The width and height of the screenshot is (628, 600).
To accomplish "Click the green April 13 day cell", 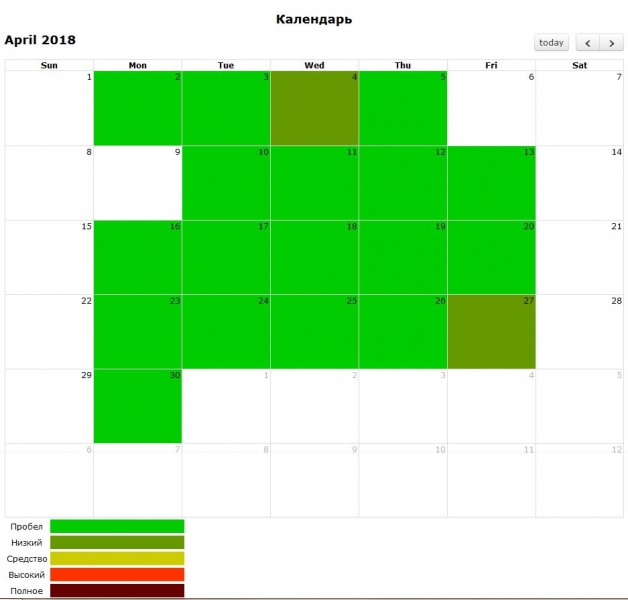I will tap(491, 183).
